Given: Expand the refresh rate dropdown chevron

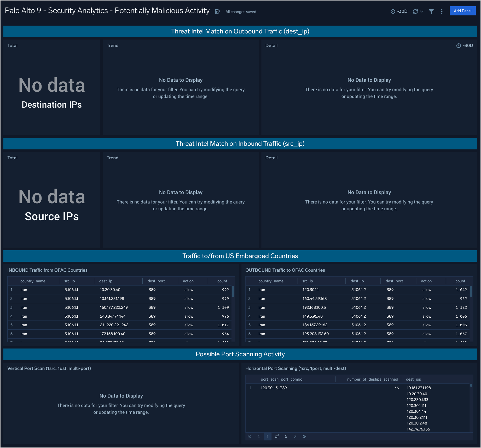Looking at the screenshot, I should pyautogui.click(x=421, y=11).
